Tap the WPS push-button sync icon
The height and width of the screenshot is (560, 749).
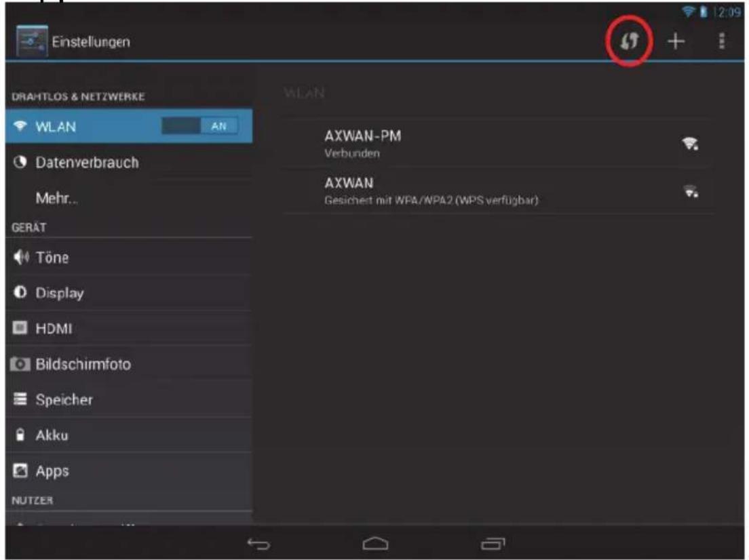pyautogui.click(x=629, y=41)
